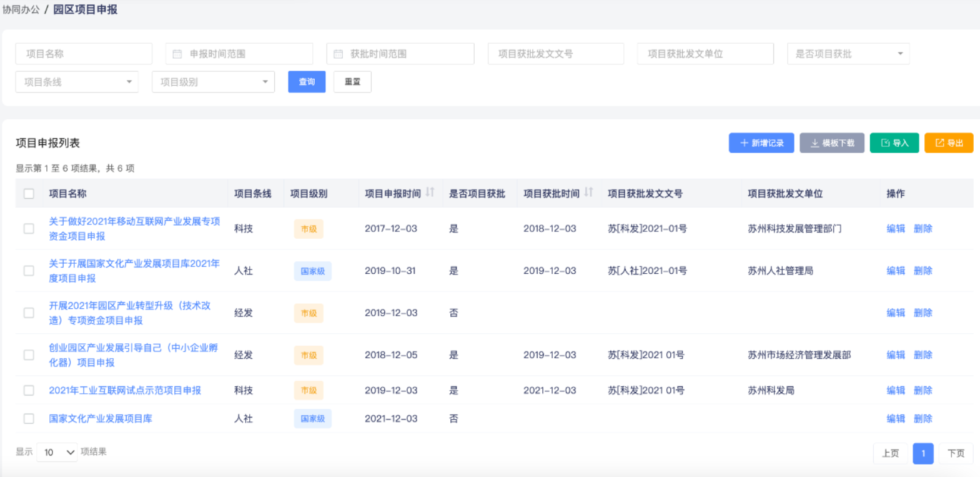
Task: Click the 新增记录 plus button
Action: click(x=761, y=143)
